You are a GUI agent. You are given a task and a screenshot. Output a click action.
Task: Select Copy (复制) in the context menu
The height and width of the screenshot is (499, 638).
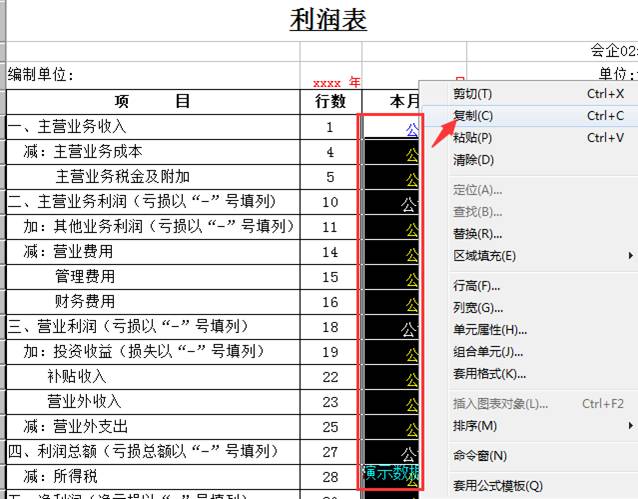(473, 116)
